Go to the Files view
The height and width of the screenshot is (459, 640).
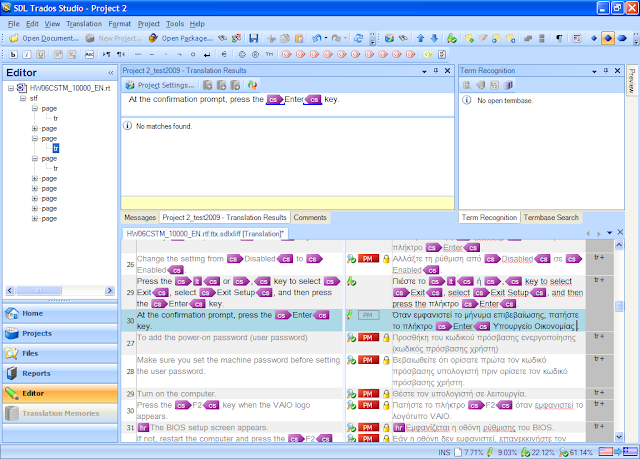click(60, 353)
